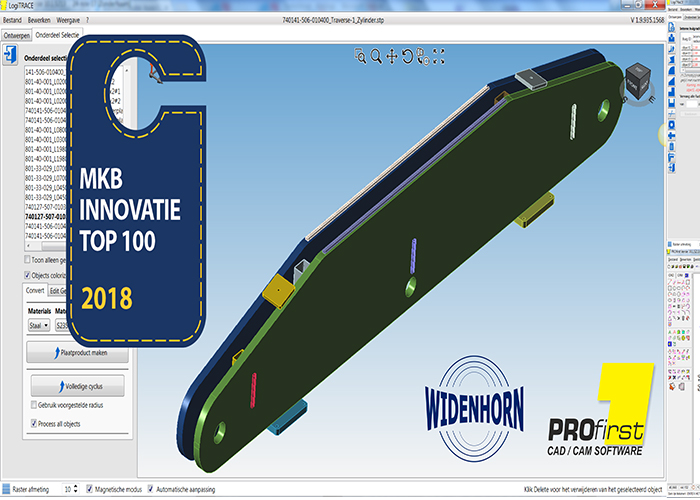
Task: Click the fit-to-screen icon in viewport toolbar
Action: (439, 56)
